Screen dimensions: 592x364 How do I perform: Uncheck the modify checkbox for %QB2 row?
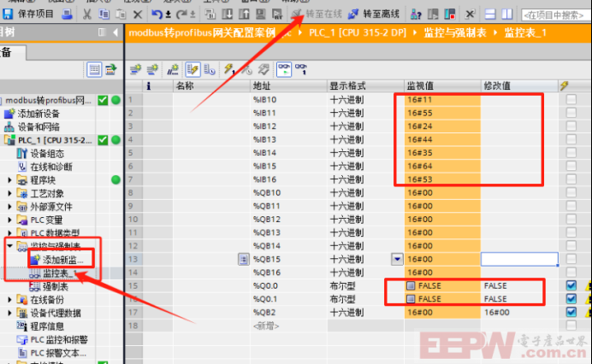tap(571, 312)
